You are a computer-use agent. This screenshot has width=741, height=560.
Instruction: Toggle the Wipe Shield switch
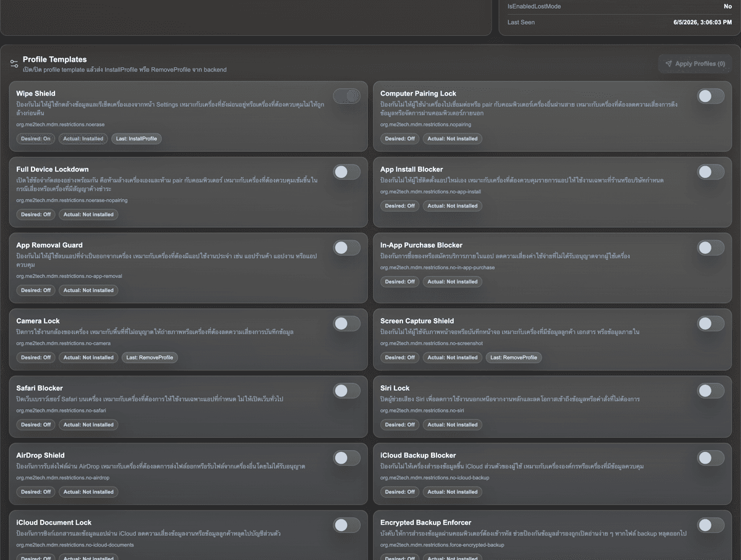[x=346, y=96]
